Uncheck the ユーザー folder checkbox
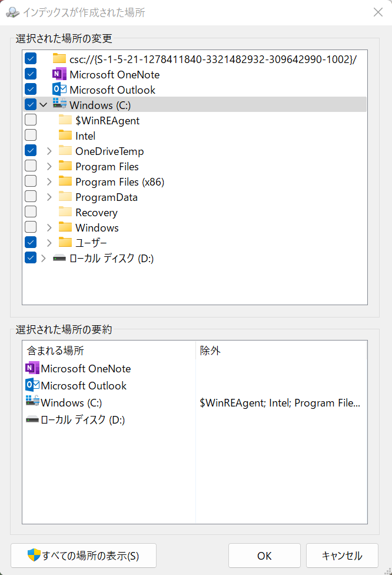Image resolution: width=392 pixels, height=575 pixels. 31,242
